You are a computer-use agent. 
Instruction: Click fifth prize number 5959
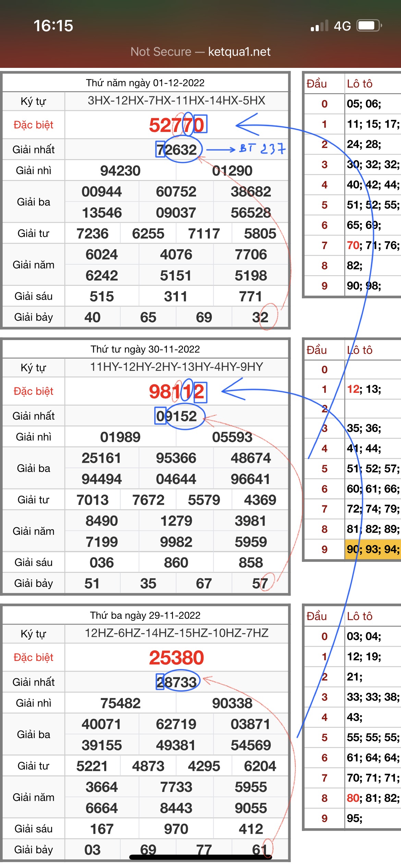(251, 542)
